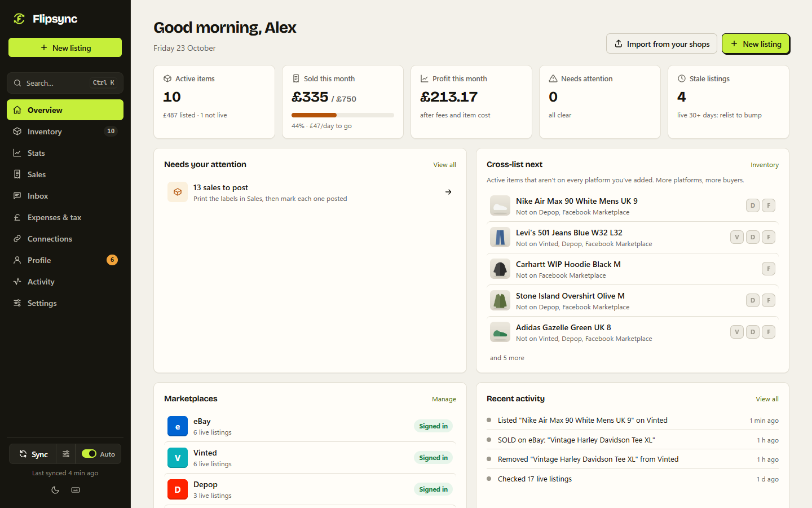Open Profile in sidebar
Screen dimensions: 812x508
[x=65, y=260]
